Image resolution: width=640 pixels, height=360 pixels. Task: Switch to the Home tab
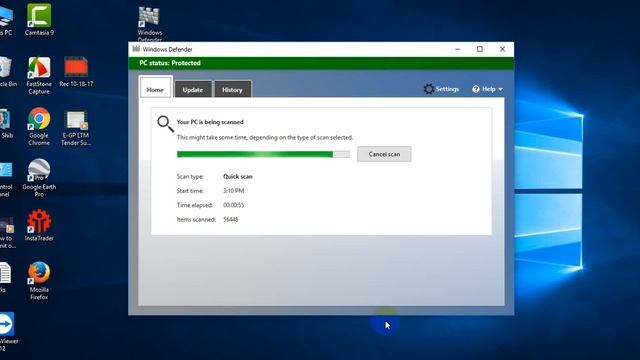pyautogui.click(x=155, y=87)
